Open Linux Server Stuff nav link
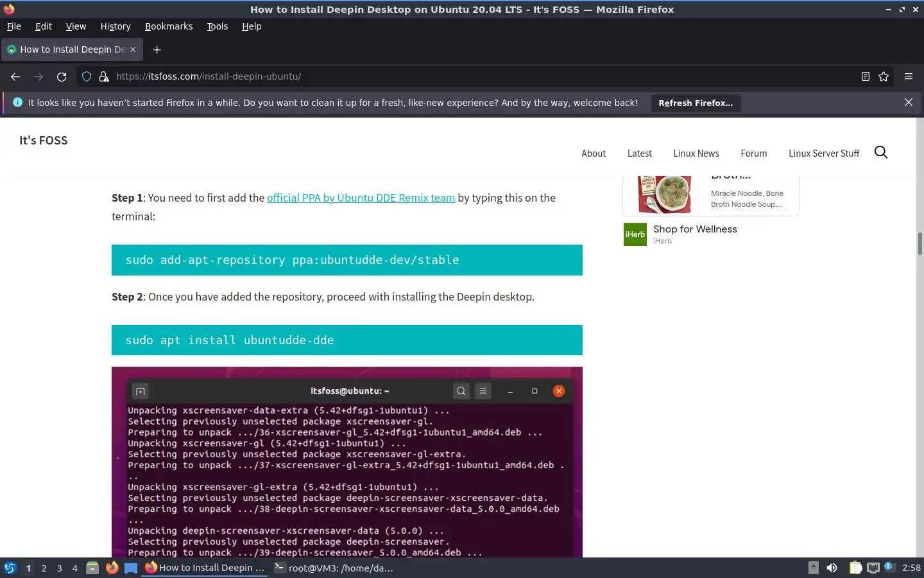Screen dimensions: 924x578 824,153
